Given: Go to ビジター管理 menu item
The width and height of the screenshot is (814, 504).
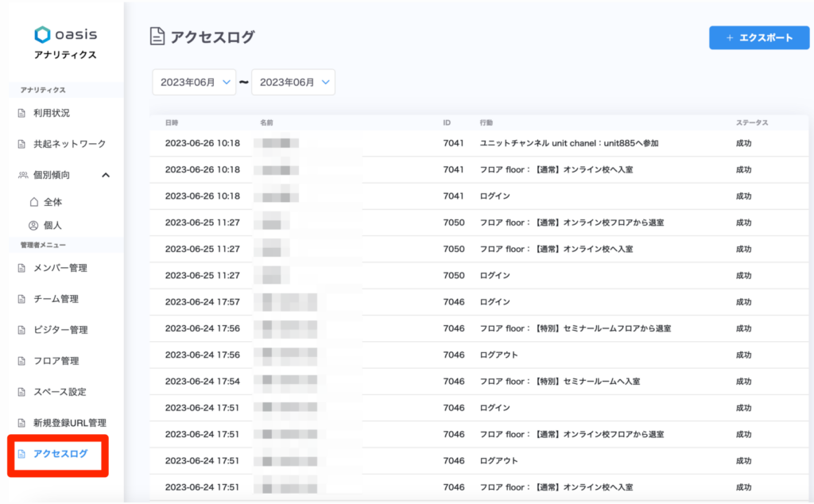Looking at the screenshot, I should (60, 330).
